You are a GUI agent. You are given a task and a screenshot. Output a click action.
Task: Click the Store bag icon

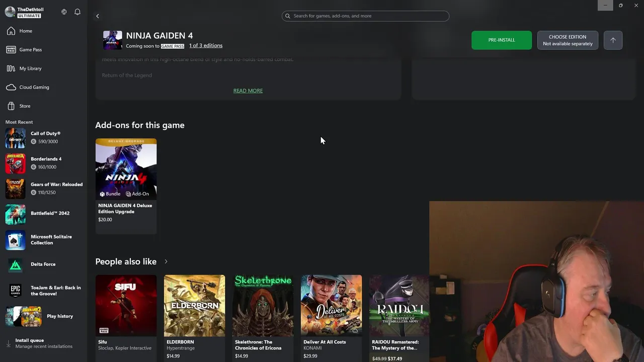coord(11,106)
